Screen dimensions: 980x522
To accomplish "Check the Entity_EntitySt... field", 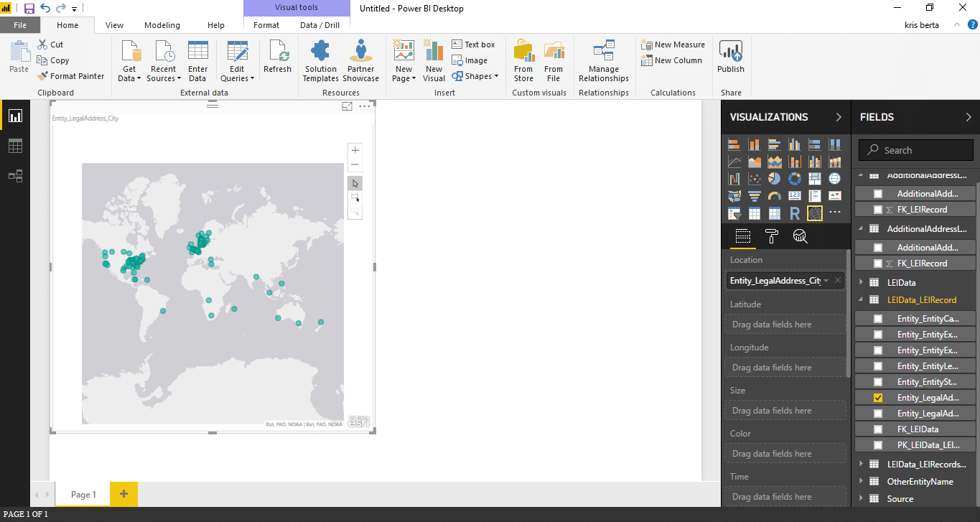I will click(x=878, y=382).
